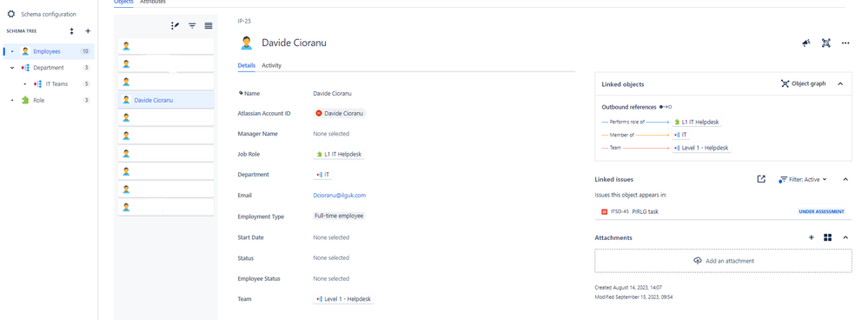Image resolution: width=868 pixels, height=320 pixels.
Task: Open more actions ellipsis menu
Action: coord(845,43)
